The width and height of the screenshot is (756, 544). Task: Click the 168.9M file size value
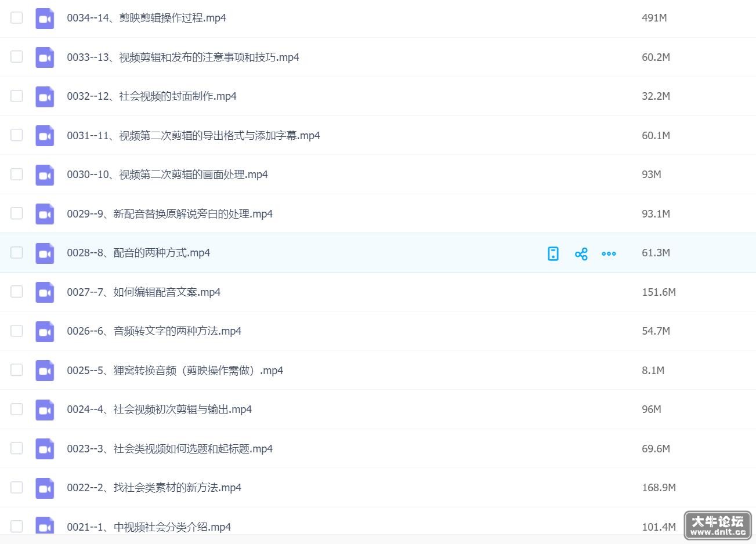(x=659, y=488)
